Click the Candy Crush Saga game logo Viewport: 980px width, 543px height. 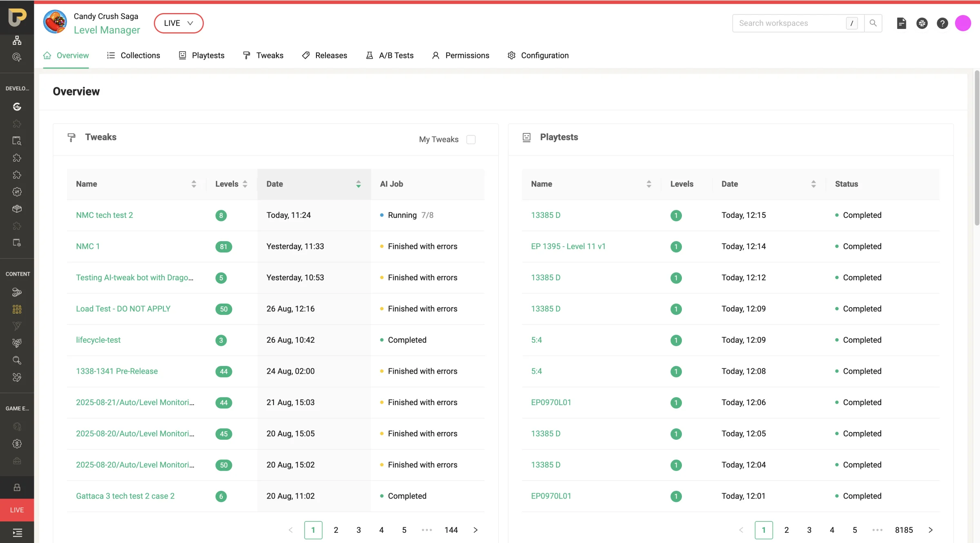click(55, 22)
